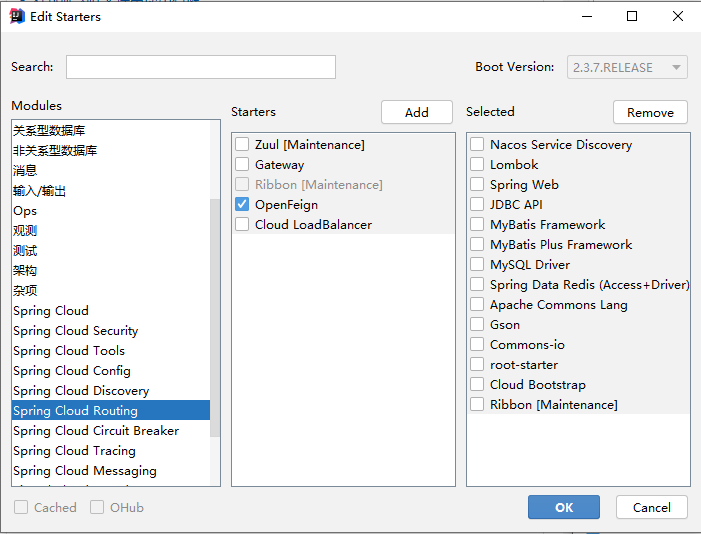The height and width of the screenshot is (534, 701).
Task: Toggle the OHub checkbox
Action: pos(97,507)
